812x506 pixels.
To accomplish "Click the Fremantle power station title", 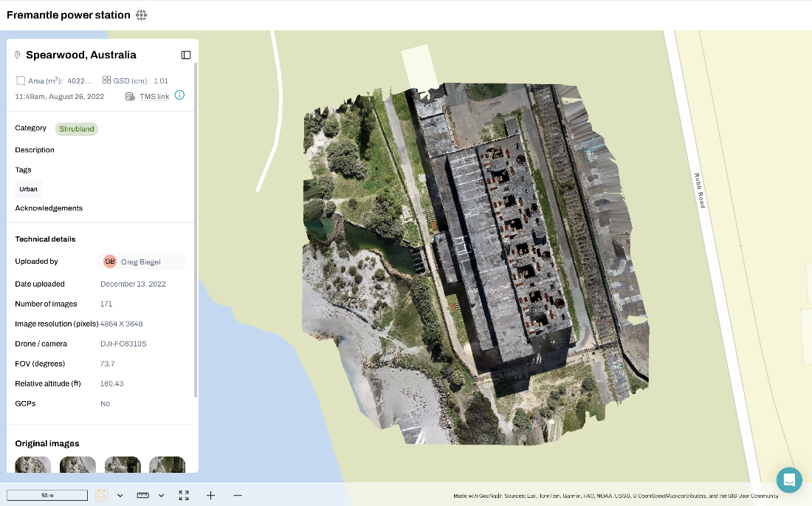I will pos(69,15).
